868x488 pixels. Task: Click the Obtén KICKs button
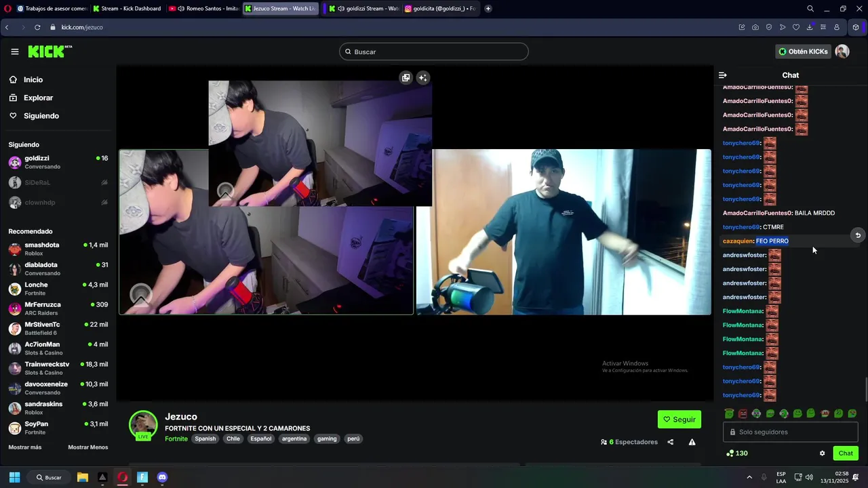click(x=803, y=52)
